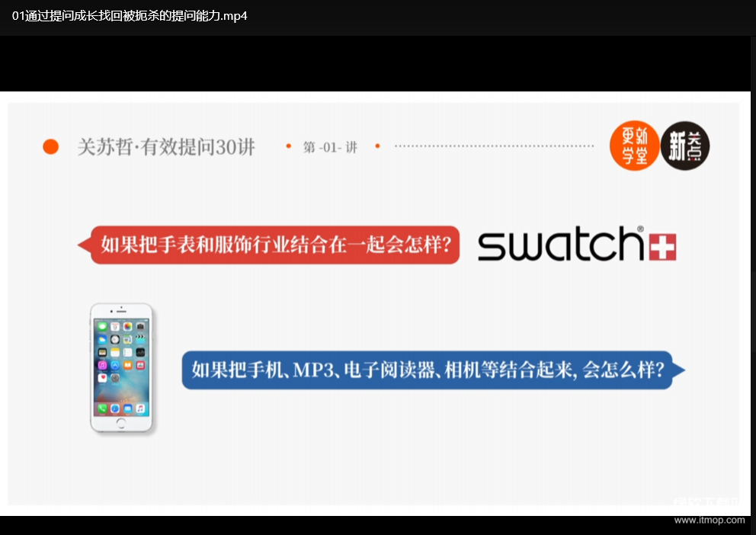Click the video title 01通过提问成长找回被扼杀的提问能力.mp4
The image size is (756, 535).
click(130, 16)
